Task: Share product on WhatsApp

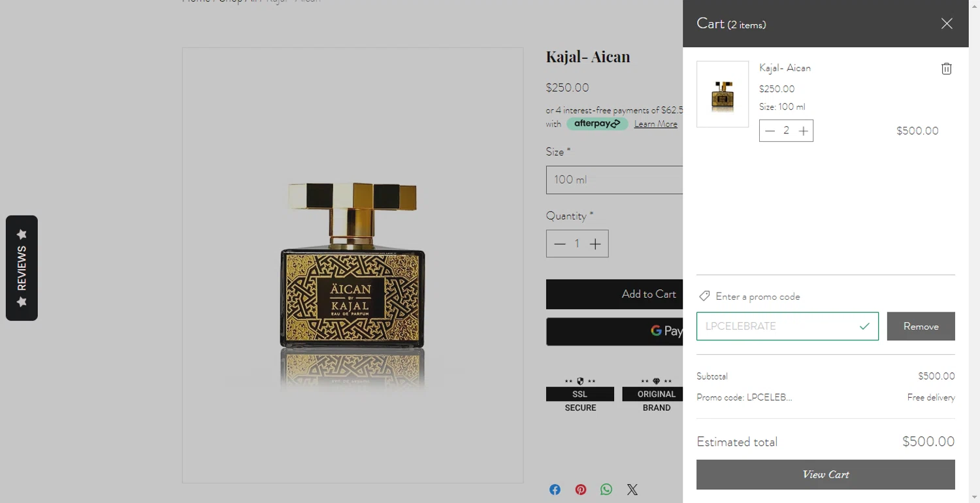Action: pyautogui.click(x=606, y=490)
